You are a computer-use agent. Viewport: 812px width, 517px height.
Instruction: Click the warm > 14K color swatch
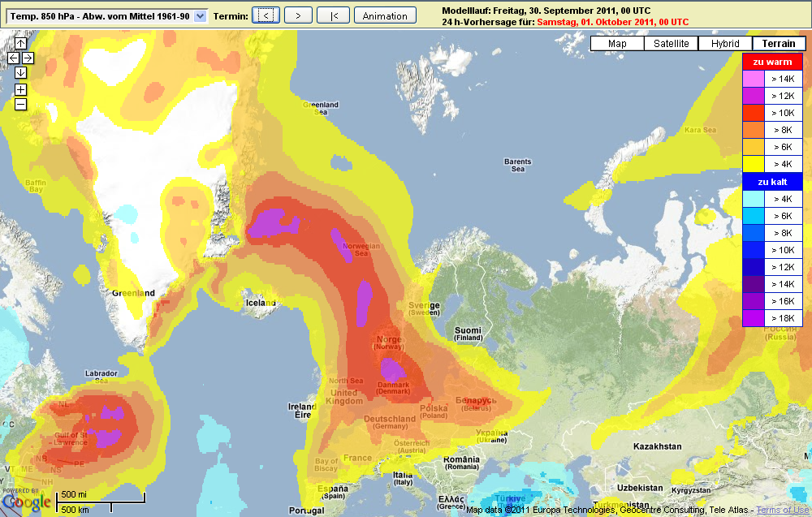[x=754, y=79]
